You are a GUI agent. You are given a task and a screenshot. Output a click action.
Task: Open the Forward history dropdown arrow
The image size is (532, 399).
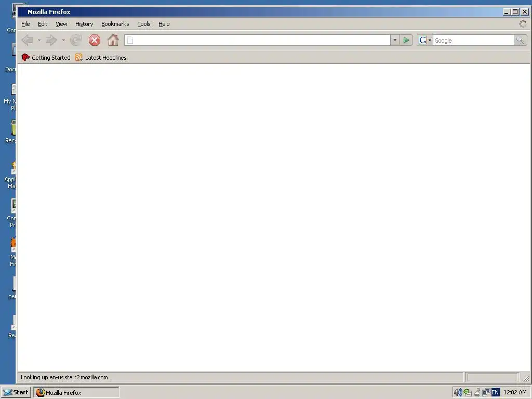pyautogui.click(x=63, y=41)
